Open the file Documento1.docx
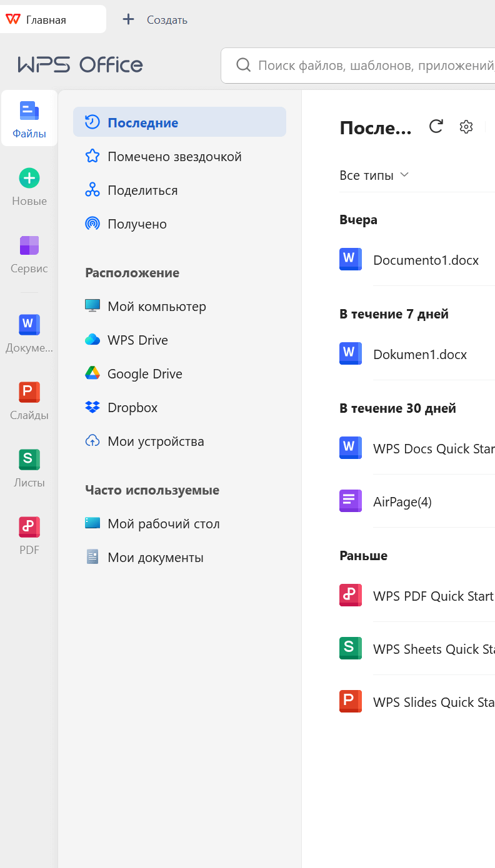The height and width of the screenshot is (868, 495). tap(426, 260)
